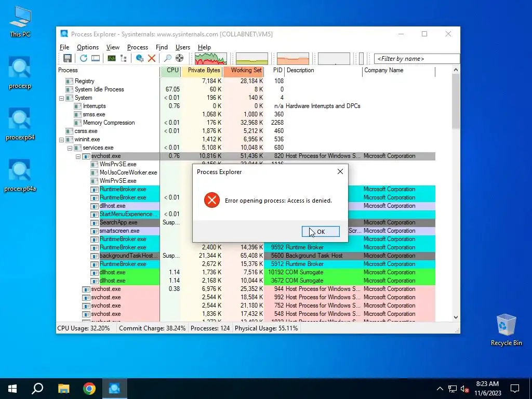532x399 pixels.
Task: Open the notification center icon
Action: (x=515, y=389)
